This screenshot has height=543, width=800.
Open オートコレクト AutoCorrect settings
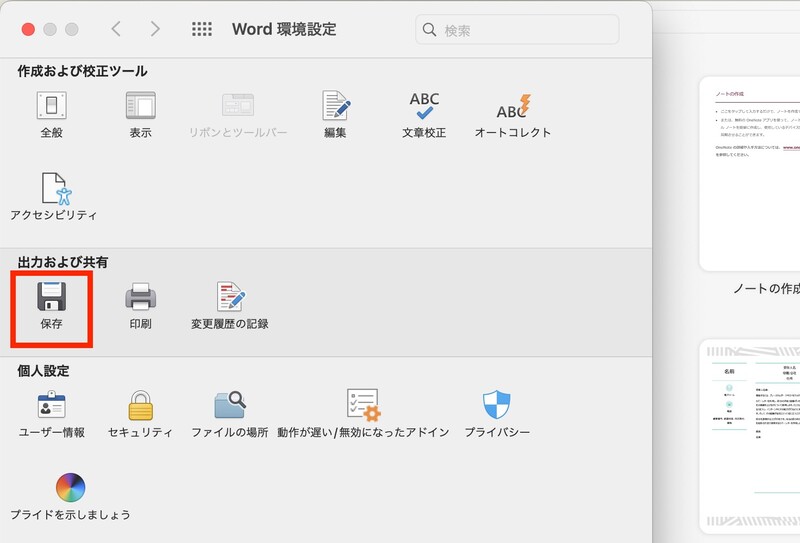513,114
